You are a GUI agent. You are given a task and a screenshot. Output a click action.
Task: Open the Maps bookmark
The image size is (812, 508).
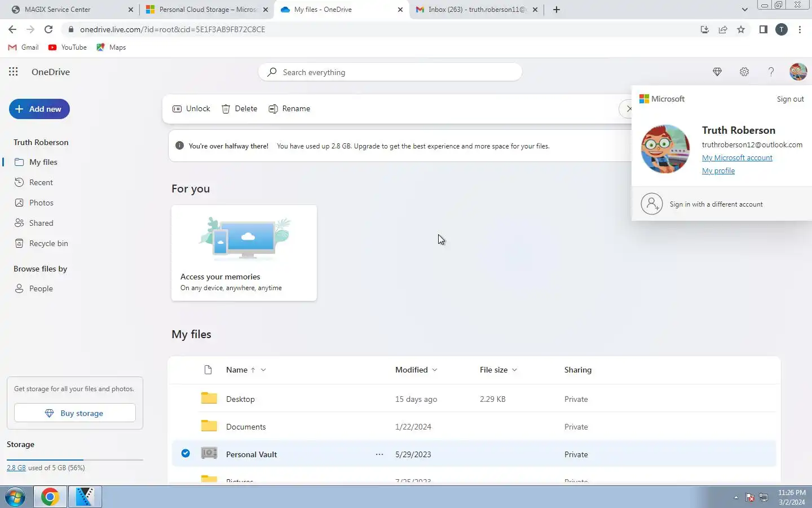pyautogui.click(x=111, y=47)
